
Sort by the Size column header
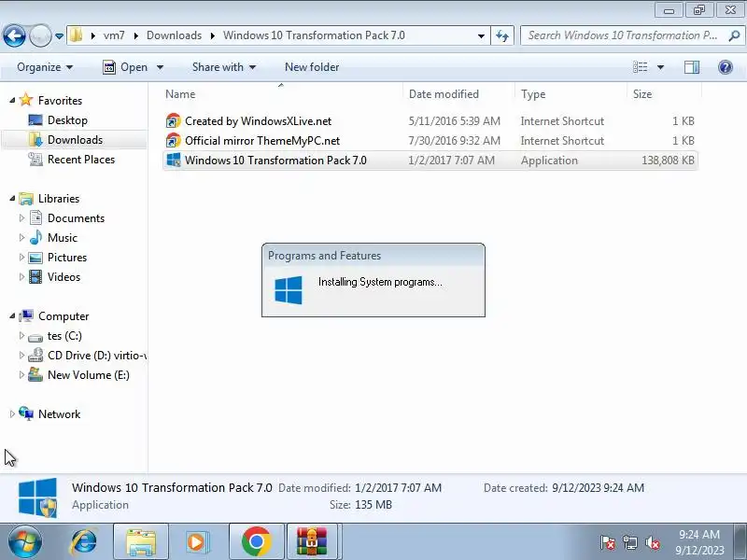point(665,94)
